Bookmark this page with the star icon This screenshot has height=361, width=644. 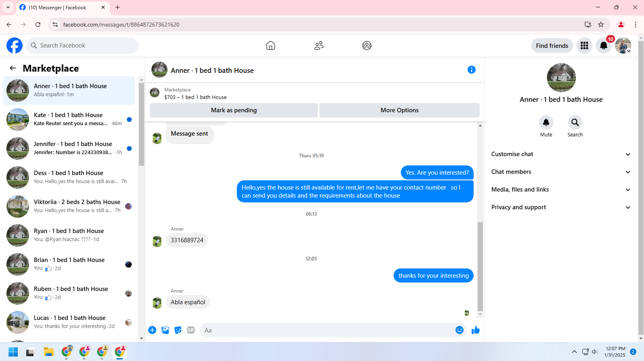coord(601,25)
